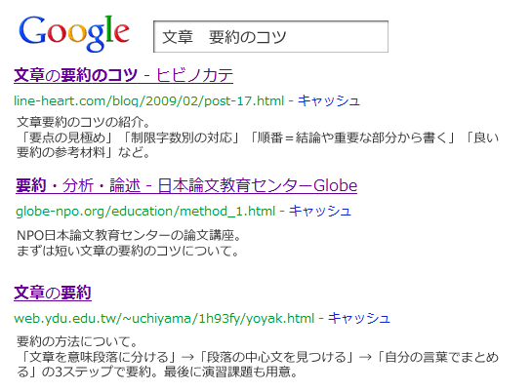Screen dimensions: 532x392
Task: Click the line-heart.com/blog/2009/02/post-17.html URL
Action: [x=149, y=100]
